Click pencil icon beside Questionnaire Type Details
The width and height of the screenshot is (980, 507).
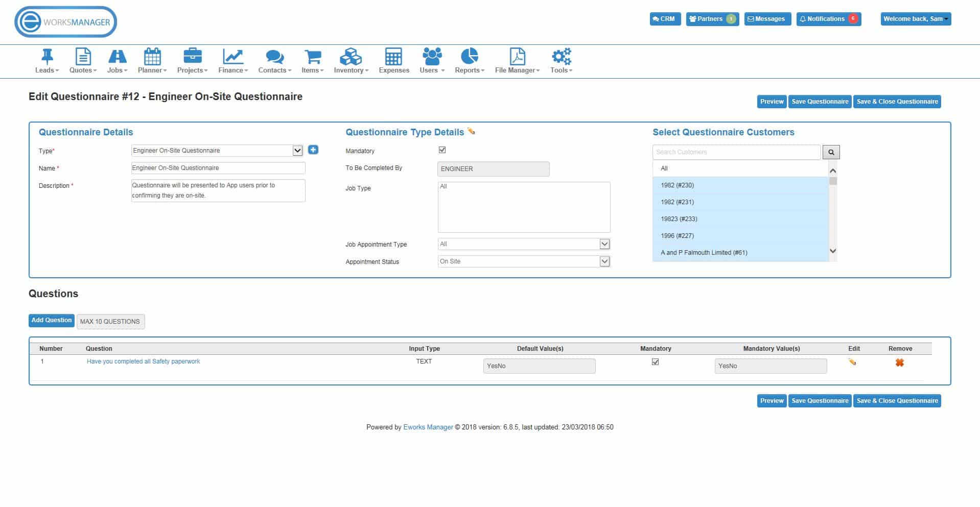471,131
